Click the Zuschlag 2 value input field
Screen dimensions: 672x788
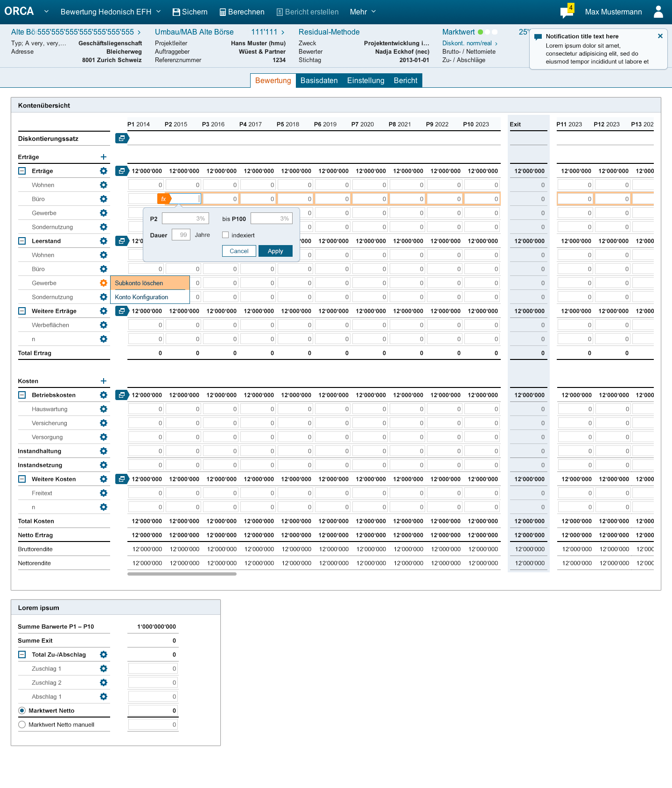click(x=153, y=682)
